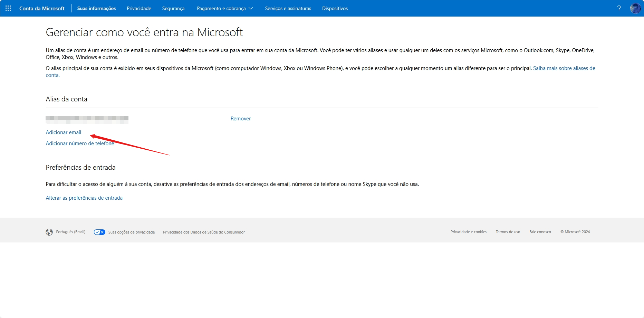This screenshot has width=644, height=318.
Task: Click the privacy choices toggle icon
Action: click(x=99, y=232)
